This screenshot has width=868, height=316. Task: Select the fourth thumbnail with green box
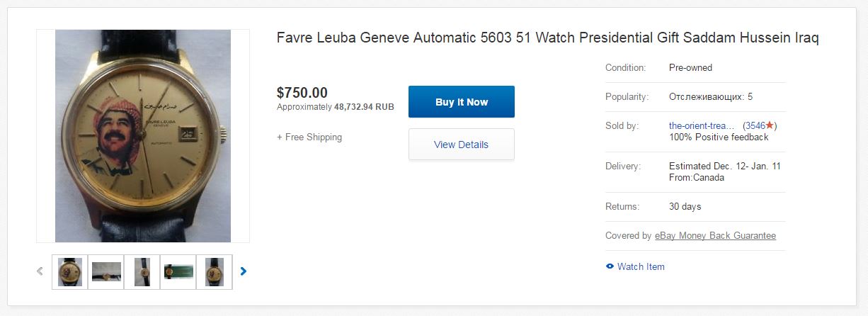(178, 272)
